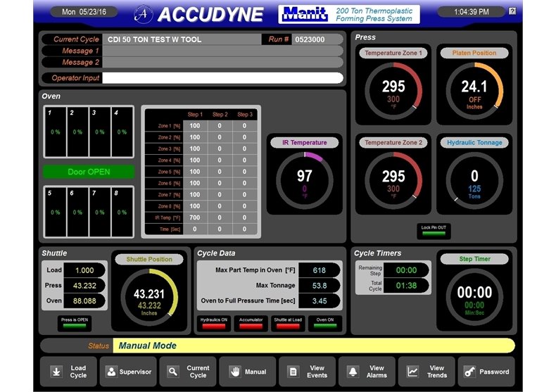Click the Lock Pin OUT indicator
This screenshot has width=556, height=392.
(434, 231)
